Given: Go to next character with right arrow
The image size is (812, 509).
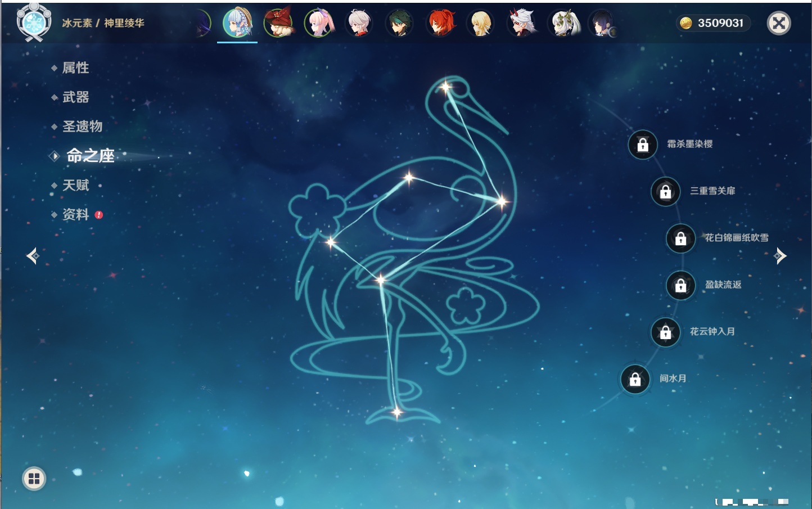Looking at the screenshot, I should click(x=780, y=256).
